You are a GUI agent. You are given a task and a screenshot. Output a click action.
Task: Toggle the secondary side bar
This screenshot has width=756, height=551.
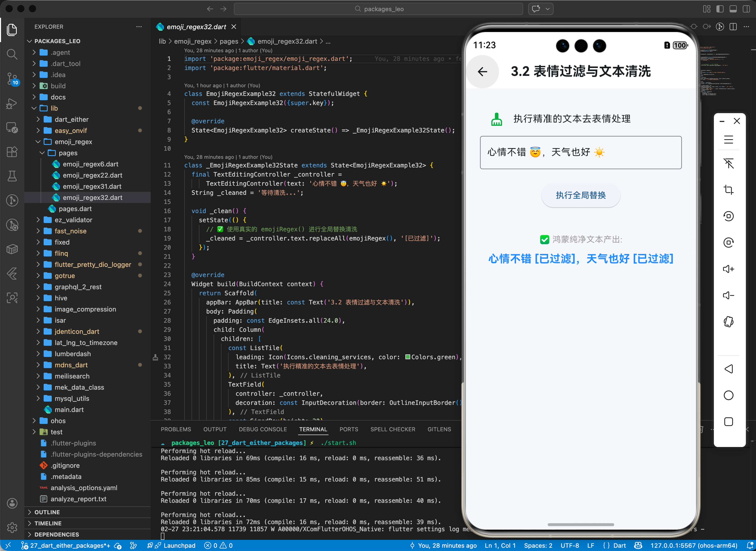coord(746,9)
